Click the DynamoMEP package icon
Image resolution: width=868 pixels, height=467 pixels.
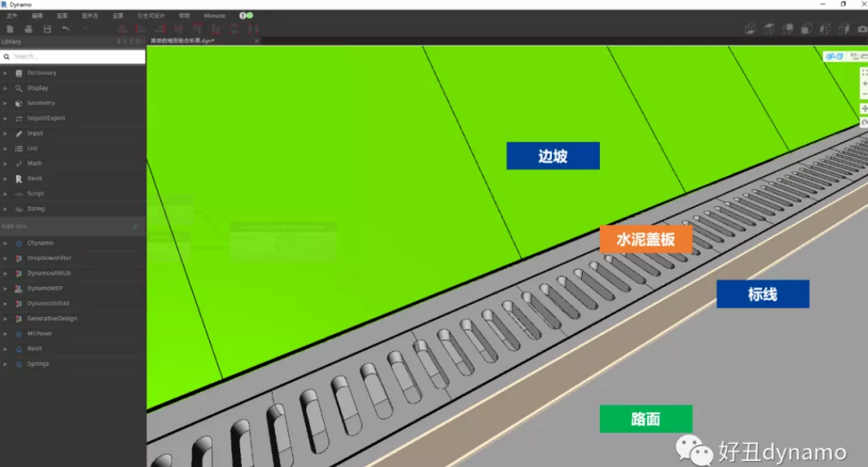click(19, 288)
